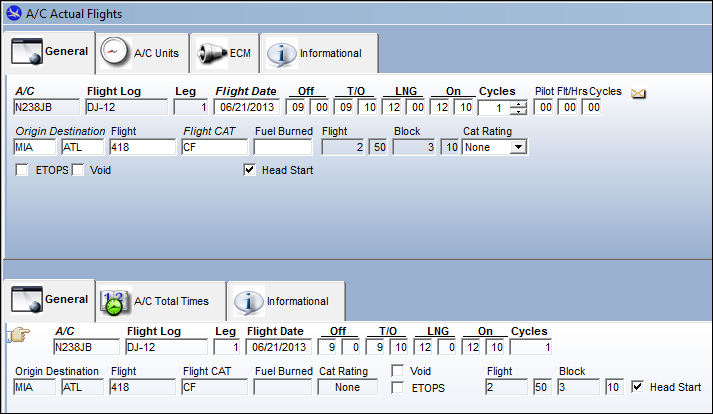The height and width of the screenshot is (414, 713).
Task: Click the General tab window icon in upper panel
Action: [x=27, y=51]
